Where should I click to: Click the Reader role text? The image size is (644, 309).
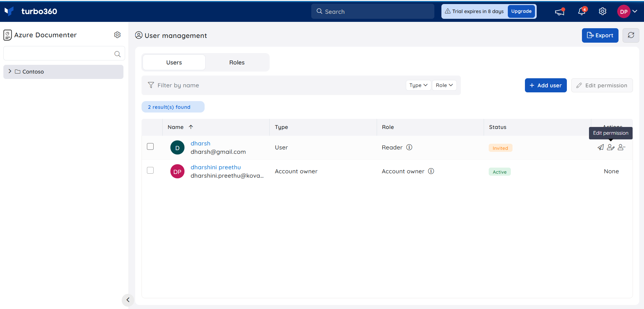[x=392, y=147]
